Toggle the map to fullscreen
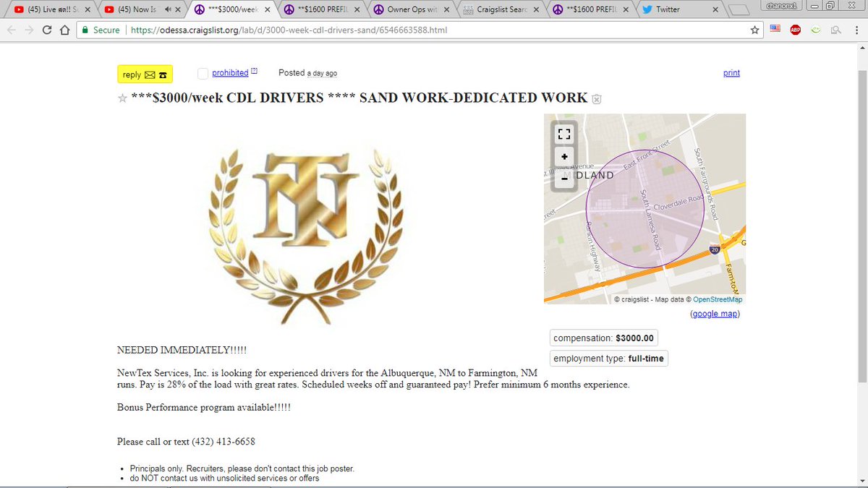This screenshot has width=868, height=488. 564,134
